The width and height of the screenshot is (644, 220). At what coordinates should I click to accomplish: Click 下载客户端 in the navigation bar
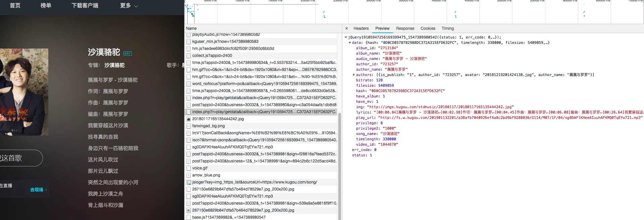click(x=85, y=6)
